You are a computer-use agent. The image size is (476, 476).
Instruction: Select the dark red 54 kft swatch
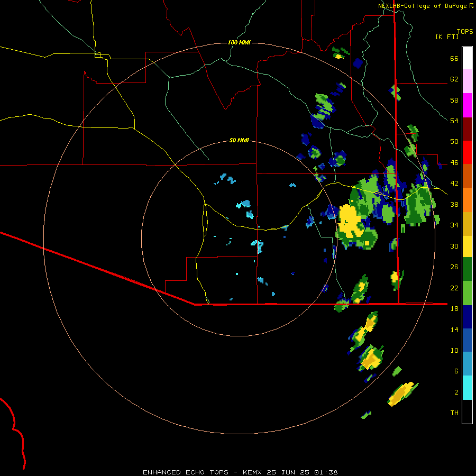click(x=467, y=129)
